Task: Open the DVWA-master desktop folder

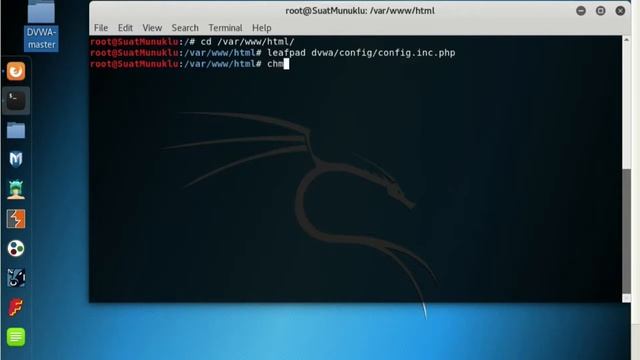Action: coord(41,25)
